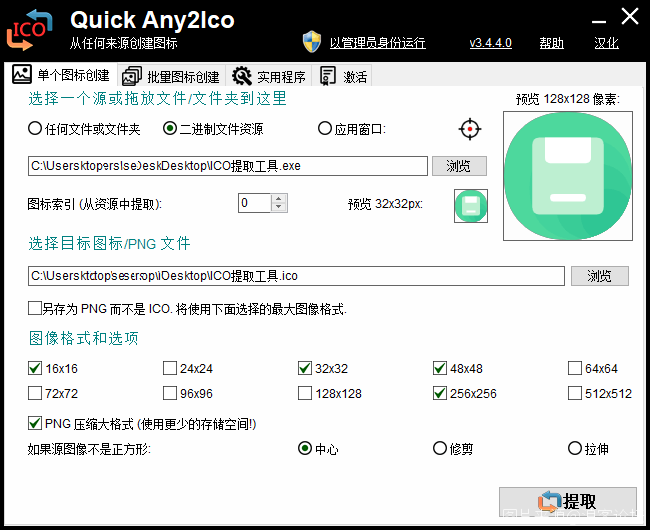Check the 另存为 PNG 而不是 ICO box
650x530 pixels.
click(36, 309)
